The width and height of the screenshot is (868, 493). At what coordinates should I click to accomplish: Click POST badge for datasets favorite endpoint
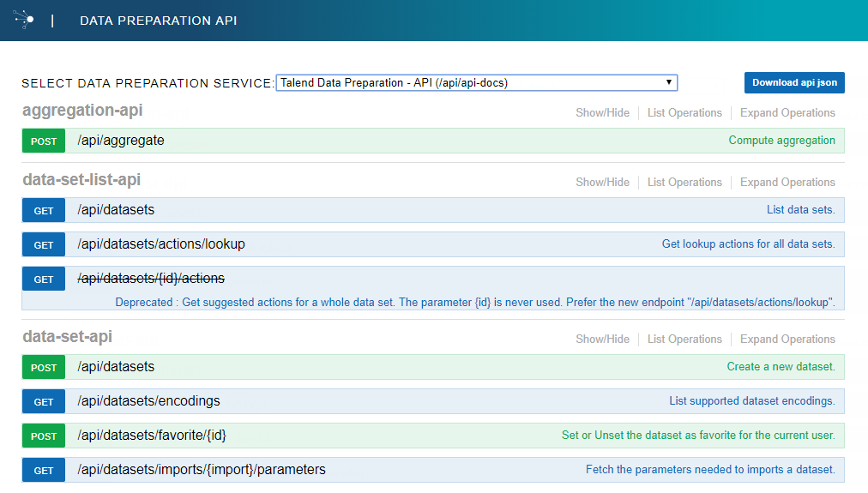[44, 436]
